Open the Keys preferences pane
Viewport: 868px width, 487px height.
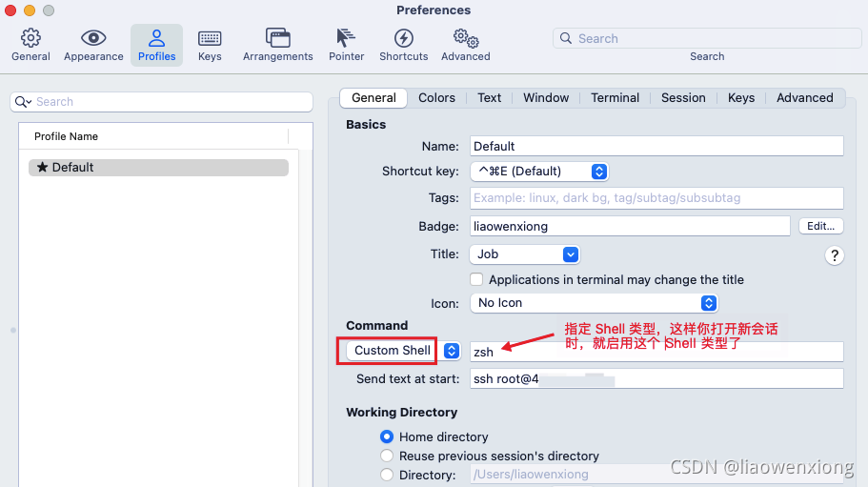(210, 46)
